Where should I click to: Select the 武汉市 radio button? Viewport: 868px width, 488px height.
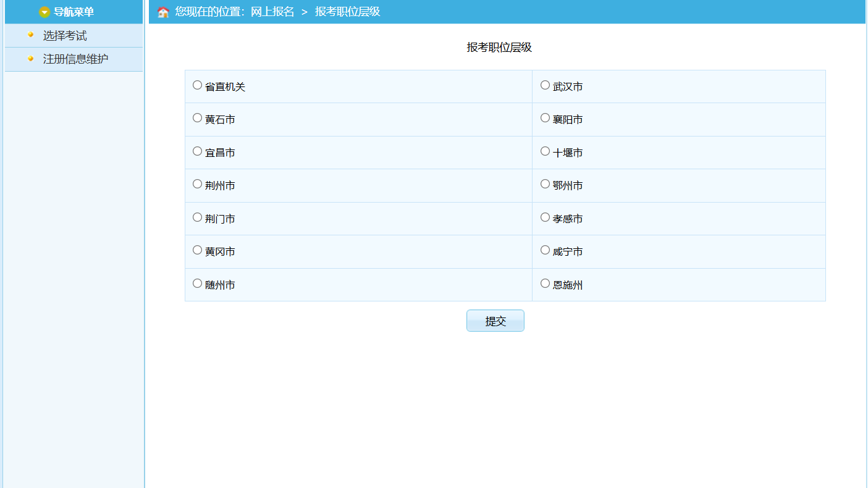(545, 85)
